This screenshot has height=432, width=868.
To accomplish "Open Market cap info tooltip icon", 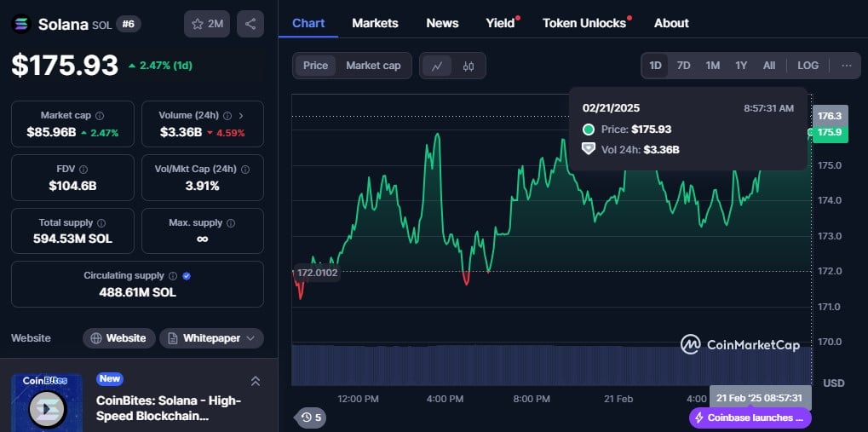I will (x=100, y=116).
